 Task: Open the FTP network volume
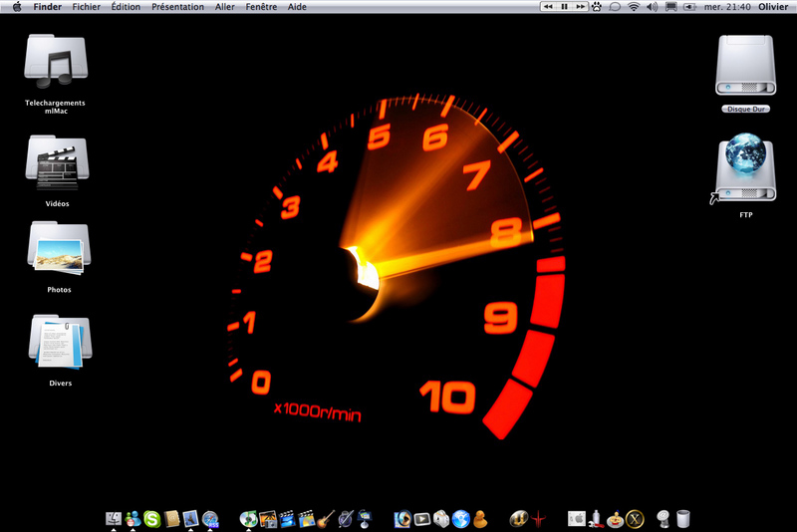coord(746,170)
